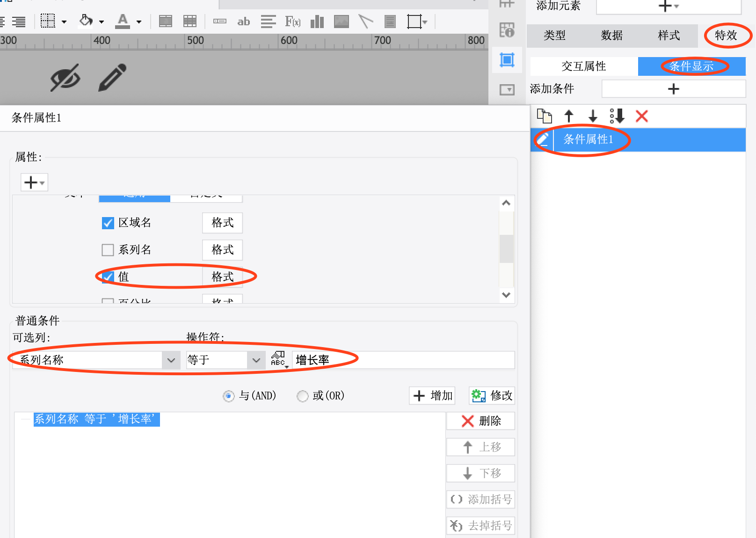Screen dimensions: 756x538
Task: Click the 删除 button
Action: [x=480, y=421]
